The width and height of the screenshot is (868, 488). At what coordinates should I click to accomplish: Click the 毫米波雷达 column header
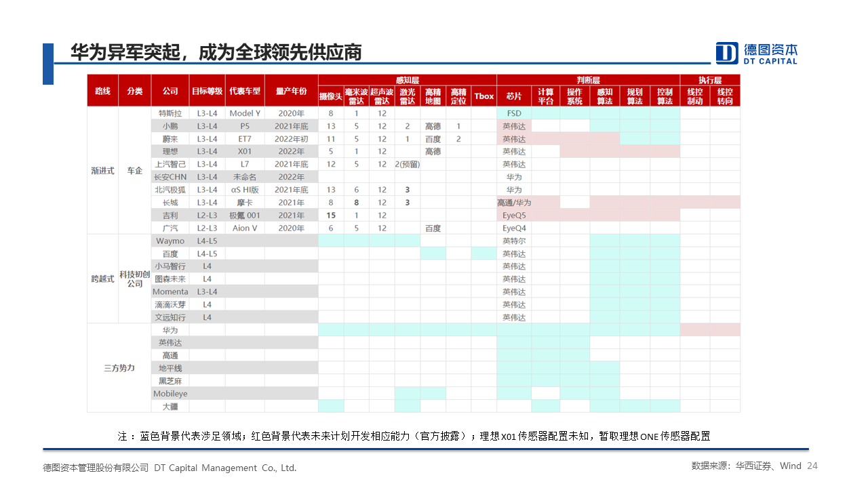[x=357, y=96]
